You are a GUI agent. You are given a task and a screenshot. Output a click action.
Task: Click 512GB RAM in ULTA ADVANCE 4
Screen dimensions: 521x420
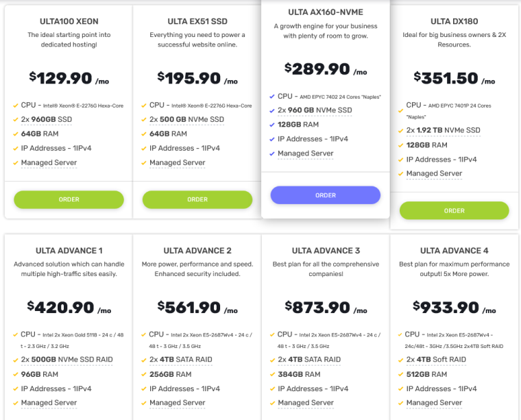426,374
